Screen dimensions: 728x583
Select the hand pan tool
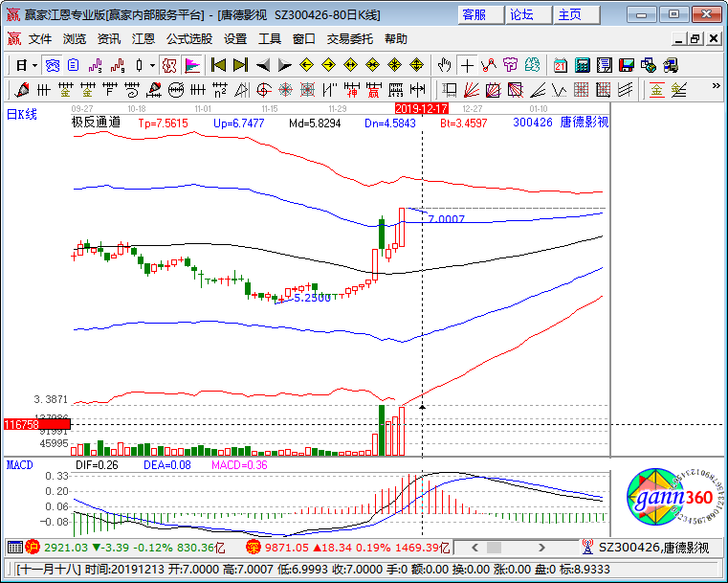click(444, 65)
